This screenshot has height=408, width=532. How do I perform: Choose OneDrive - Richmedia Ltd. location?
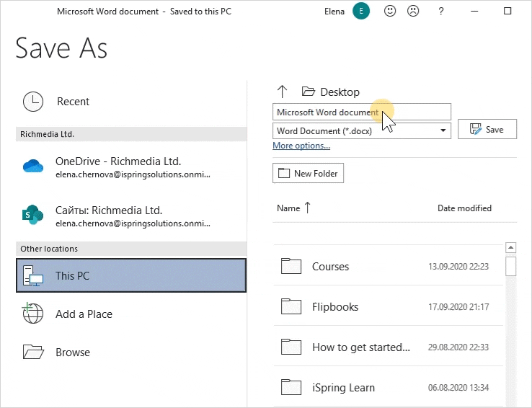(131, 167)
